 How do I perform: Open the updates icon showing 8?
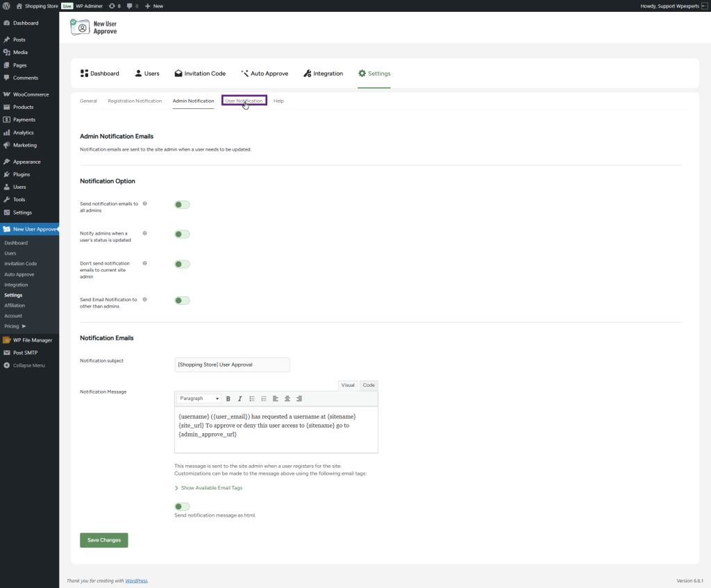[x=112, y=6]
